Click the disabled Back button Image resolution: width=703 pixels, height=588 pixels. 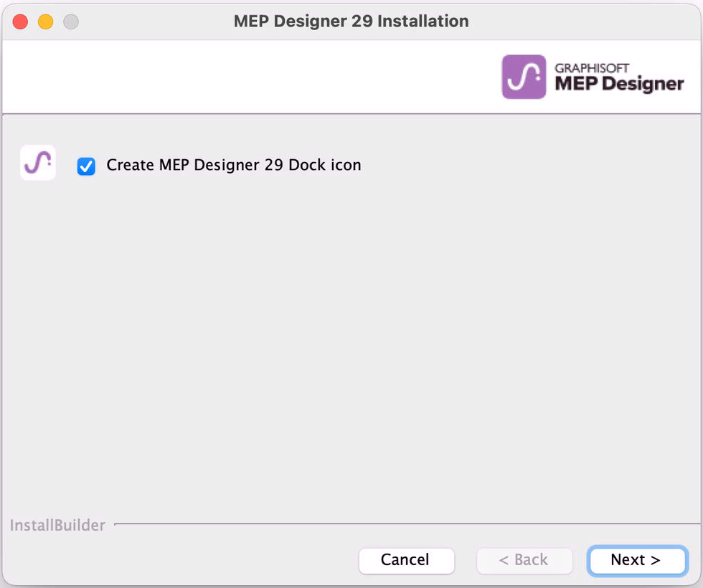click(524, 561)
